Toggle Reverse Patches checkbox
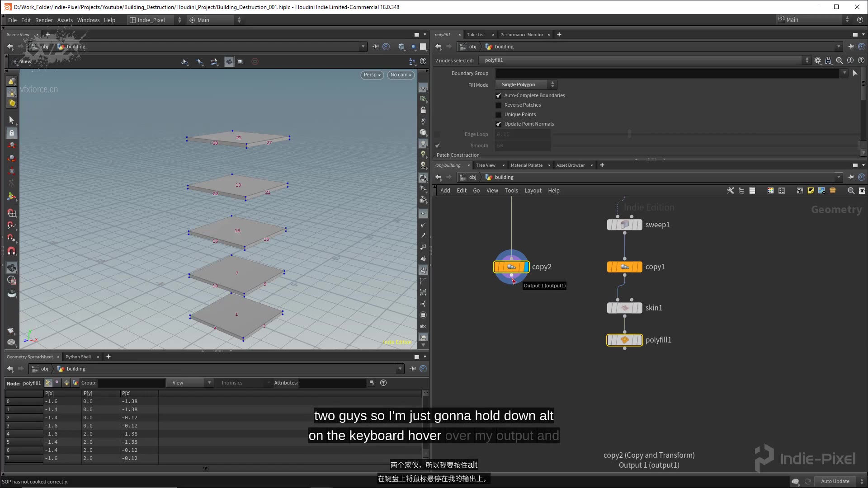 (498, 105)
